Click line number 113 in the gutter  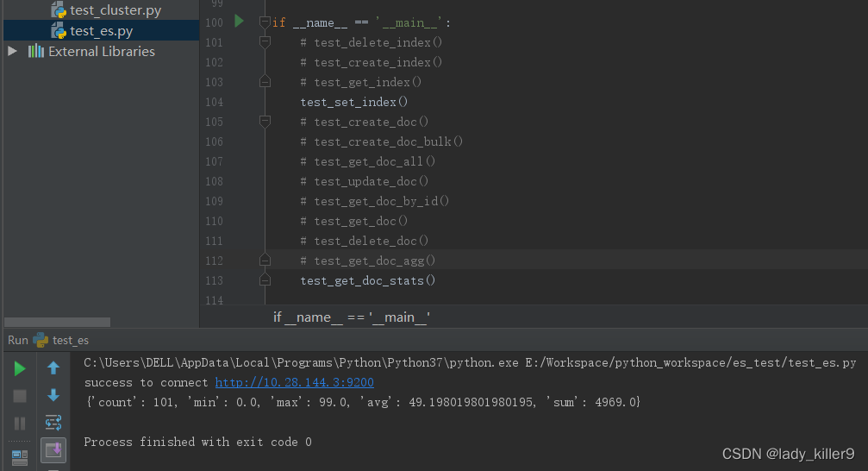point(214,281)
